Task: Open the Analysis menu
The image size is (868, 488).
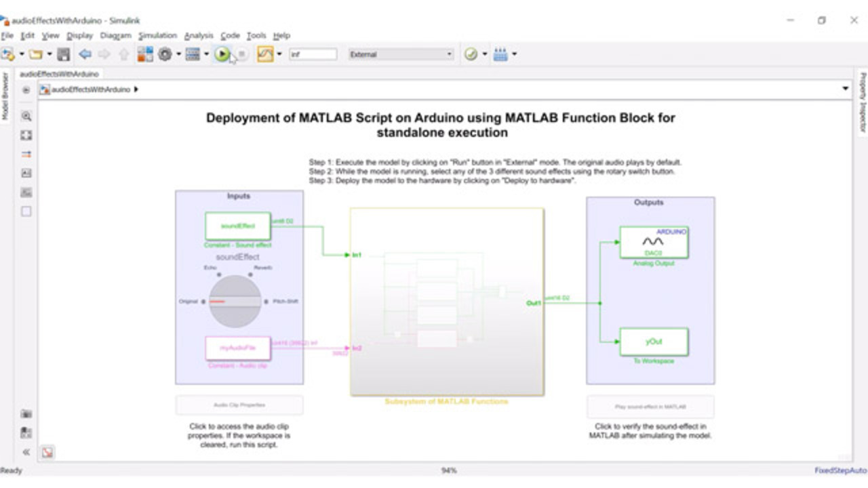Action: tap(199, 35)
